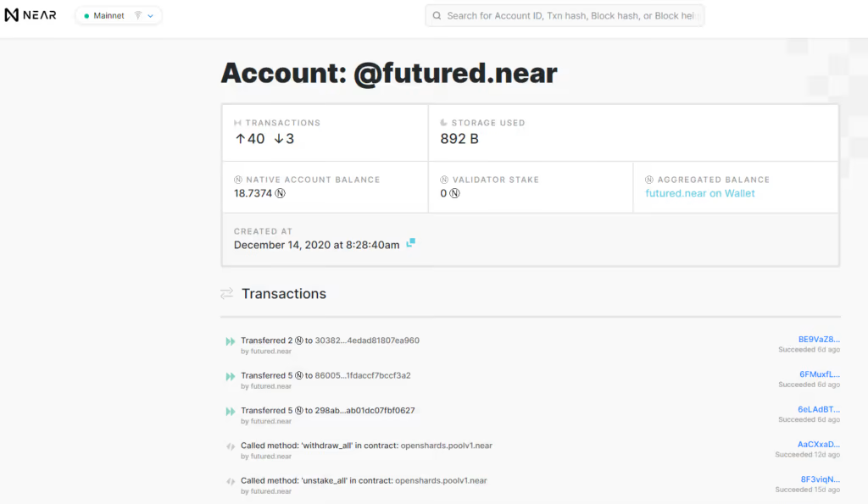Click the Transactions section arrows icon

(227, 293)
